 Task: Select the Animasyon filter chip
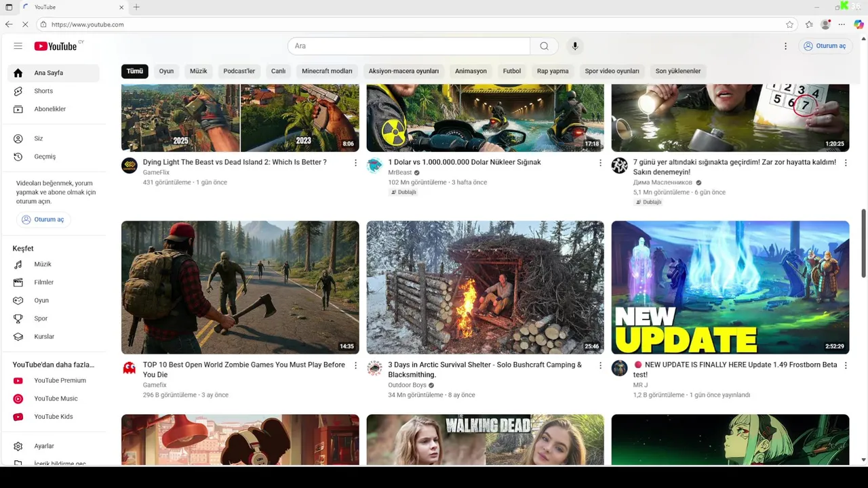point(471,71)
